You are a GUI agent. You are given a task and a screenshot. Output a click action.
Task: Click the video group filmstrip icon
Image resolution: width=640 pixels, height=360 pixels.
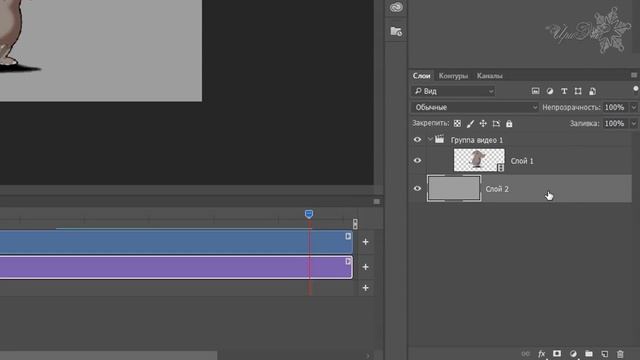[439, 139]
